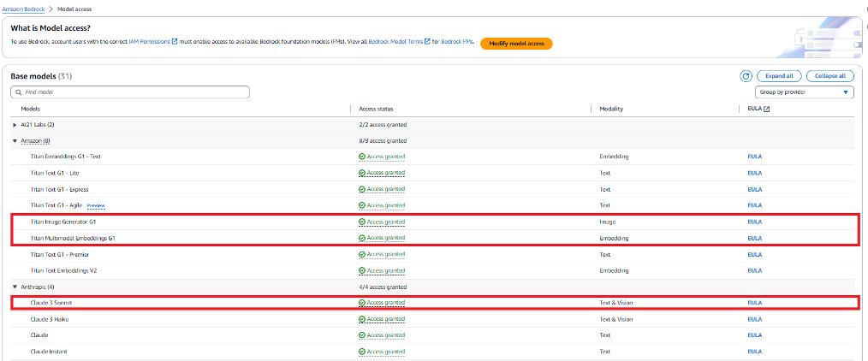868x361 pixels.
Task: Click Access granted status for Titan Text Embeddings V2
Action: pos(382,271)
